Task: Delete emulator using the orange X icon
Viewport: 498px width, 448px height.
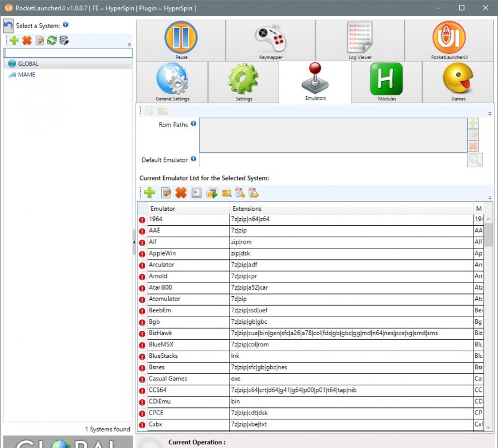Action: pyautogui.click(x=181, y=192)
